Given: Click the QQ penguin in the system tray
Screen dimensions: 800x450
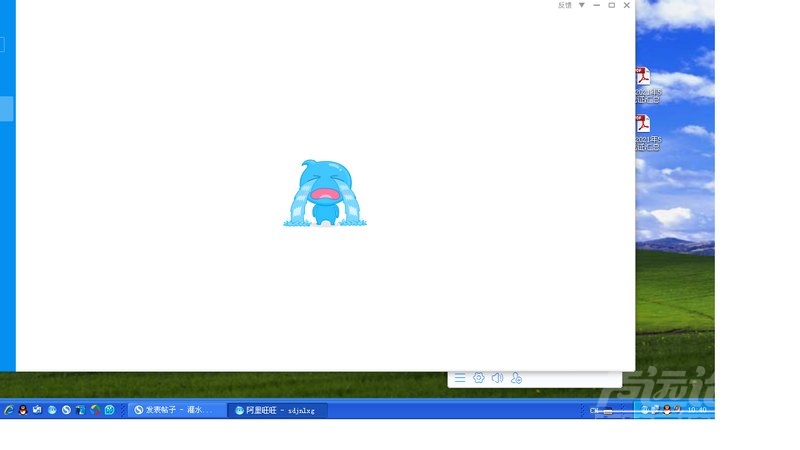Looking at the screenshot, I should click(x=667, y=410).
